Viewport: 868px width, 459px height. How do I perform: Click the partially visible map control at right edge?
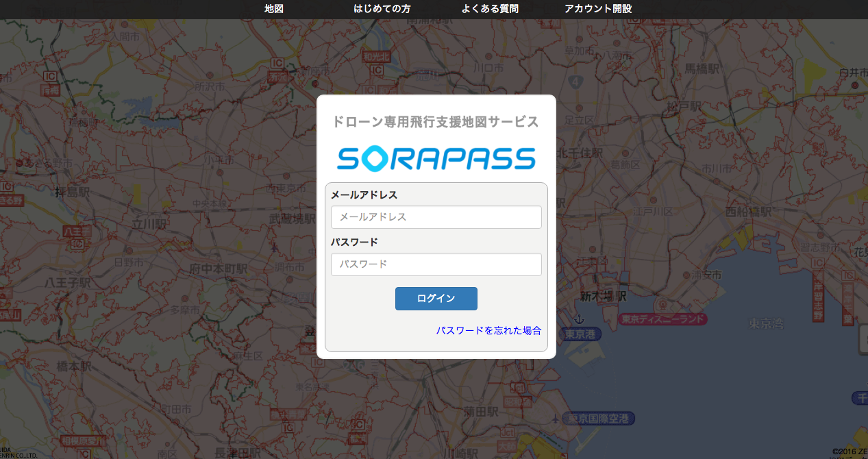tap(863, 339)
